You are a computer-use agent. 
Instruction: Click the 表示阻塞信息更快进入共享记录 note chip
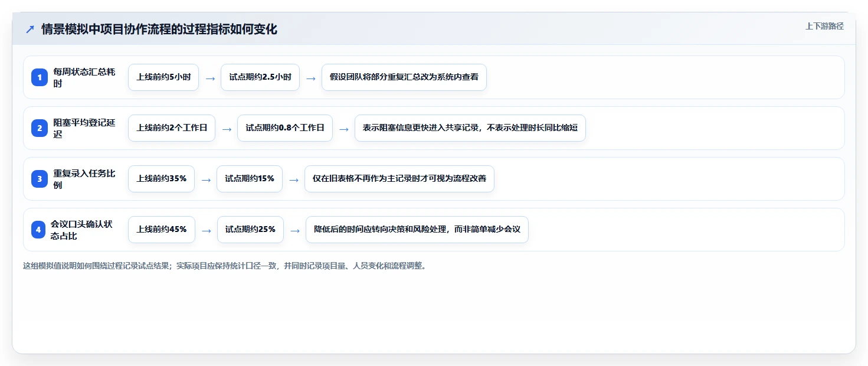470,128
